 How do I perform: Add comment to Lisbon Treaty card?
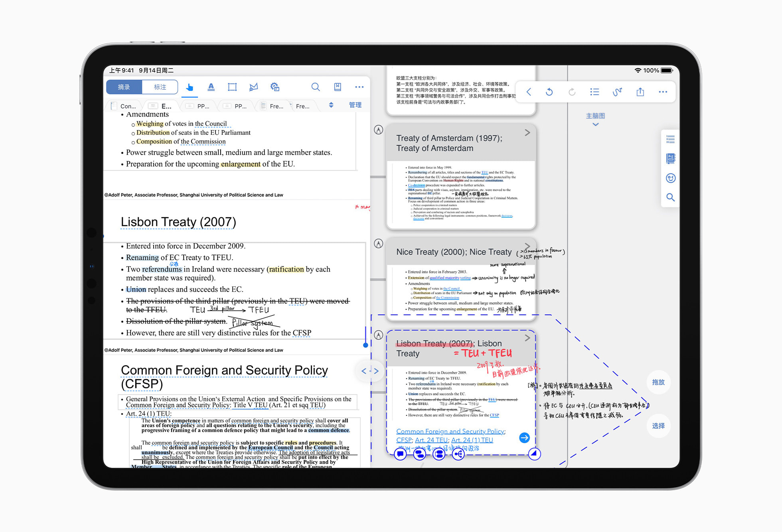400,454
